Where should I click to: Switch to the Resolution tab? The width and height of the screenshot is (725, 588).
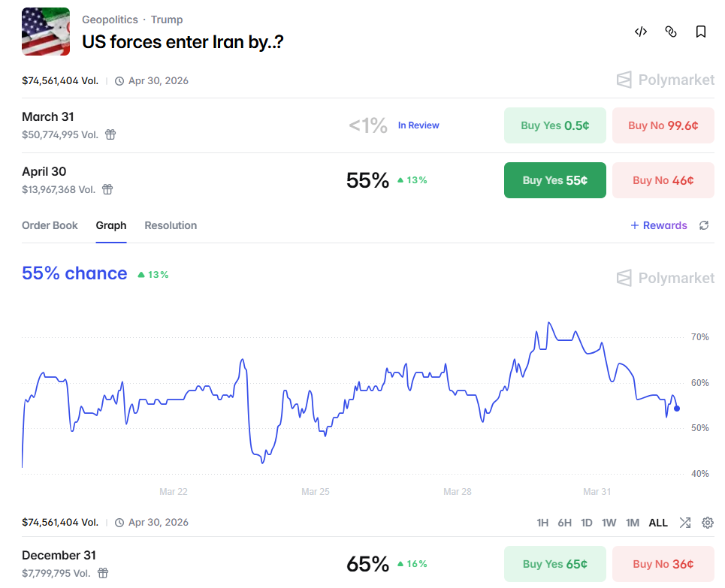pyautogui.click(x=171, y=225)
